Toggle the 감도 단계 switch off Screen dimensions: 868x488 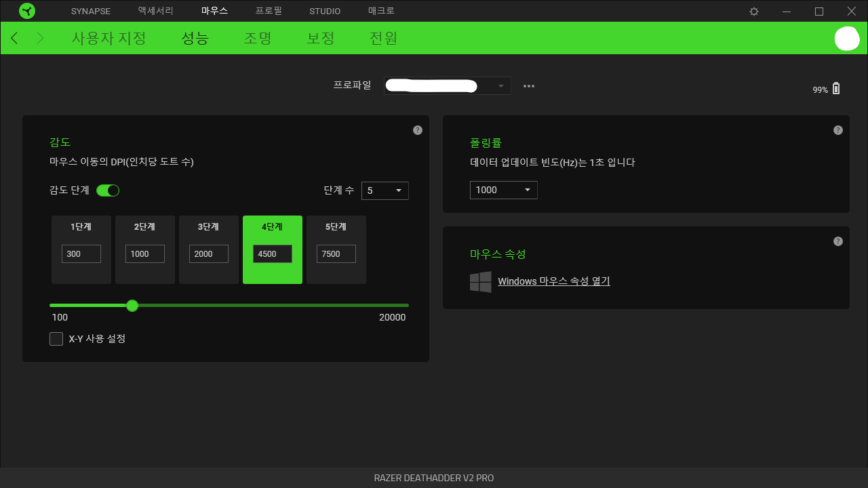click(108, 190)
